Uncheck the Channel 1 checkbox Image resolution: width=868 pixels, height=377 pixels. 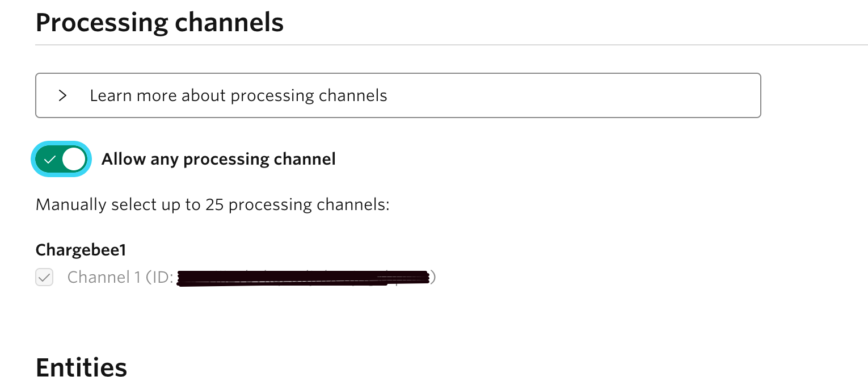44,278
